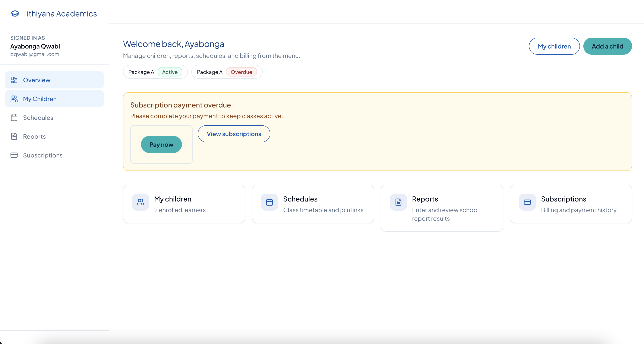Click the email bqwabi@gmail.com
Image resolution: width=644 pixels, height=344 pixels.
(x=35, y=54)
